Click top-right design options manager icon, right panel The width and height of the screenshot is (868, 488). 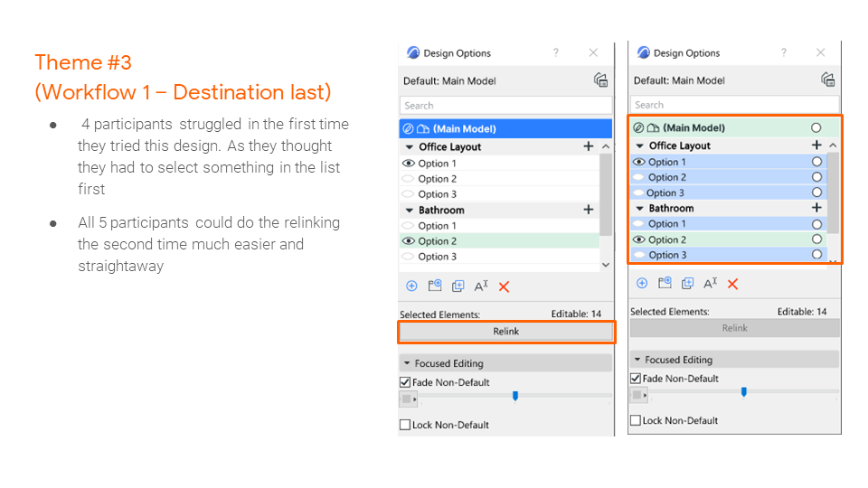point(827,80)
